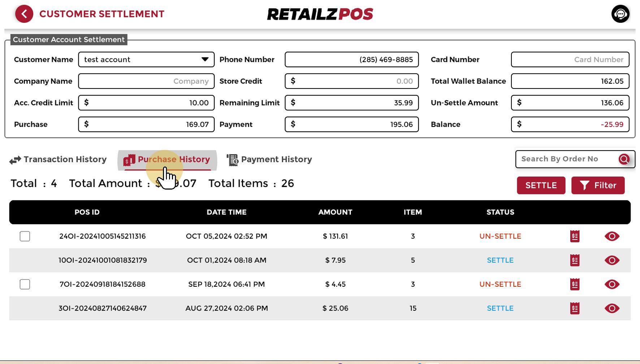Open the Payment History tab
This screenshot has height=364, width=640.
point(269,160)
